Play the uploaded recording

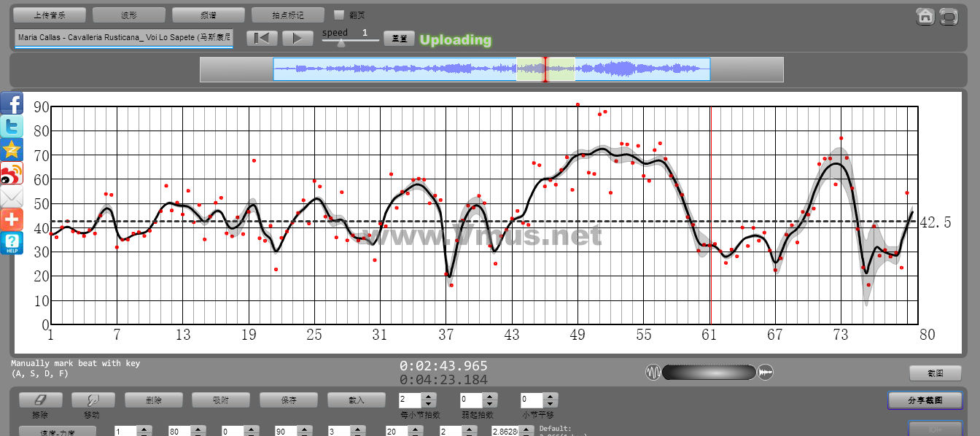coord(297,38)
